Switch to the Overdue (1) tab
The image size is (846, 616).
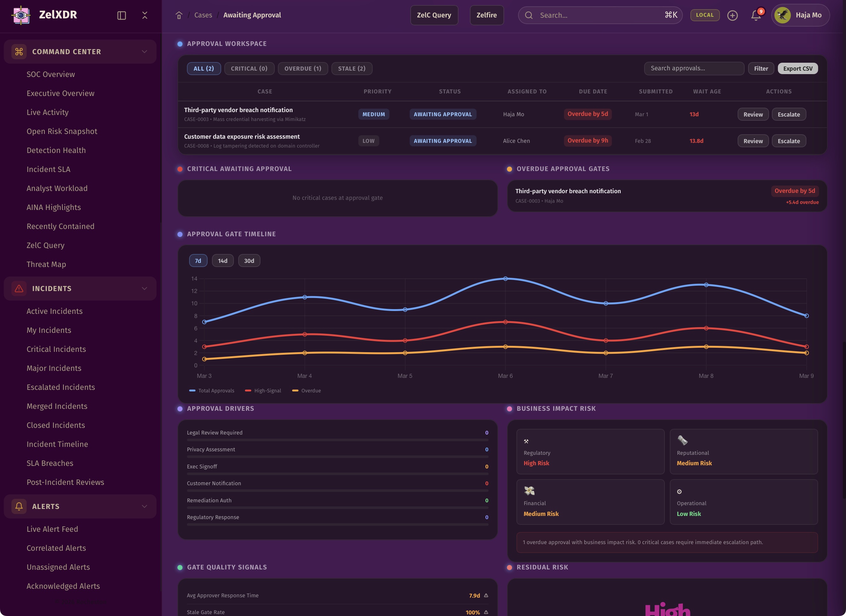coord(303,69)
